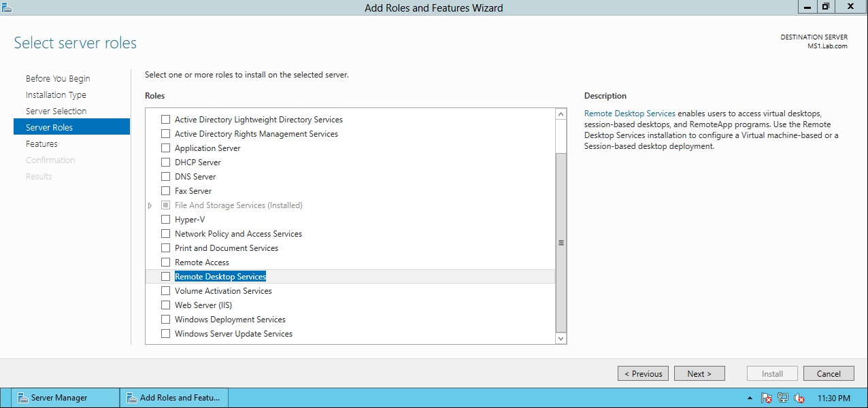Image resolution: width=868 pixels, height=408 pixels.
Task: Open Remote Desktop Services link in Description
Action: click(630, 114)
